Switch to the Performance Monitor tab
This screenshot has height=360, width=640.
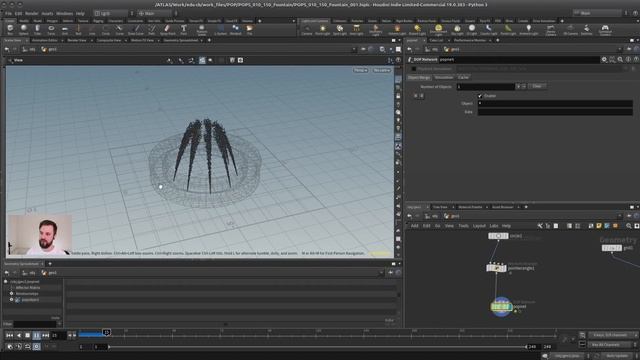pyautogui.click(x=469, y=40)
